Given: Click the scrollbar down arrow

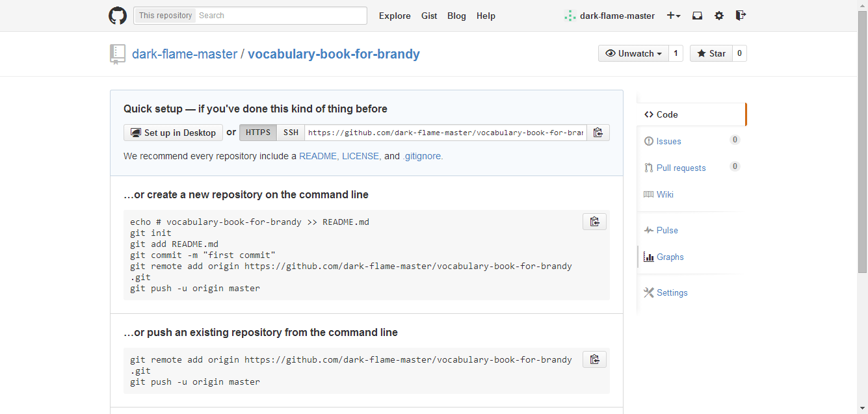Looking at the screenshot, I should [863, 408].
